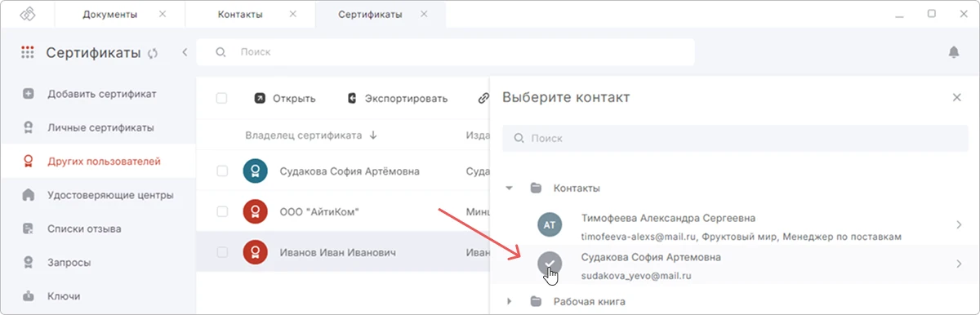Image resolution: width=980 pixels, height=315 pixels.
Task: Open the app grid menu icon
Action: 28,53
